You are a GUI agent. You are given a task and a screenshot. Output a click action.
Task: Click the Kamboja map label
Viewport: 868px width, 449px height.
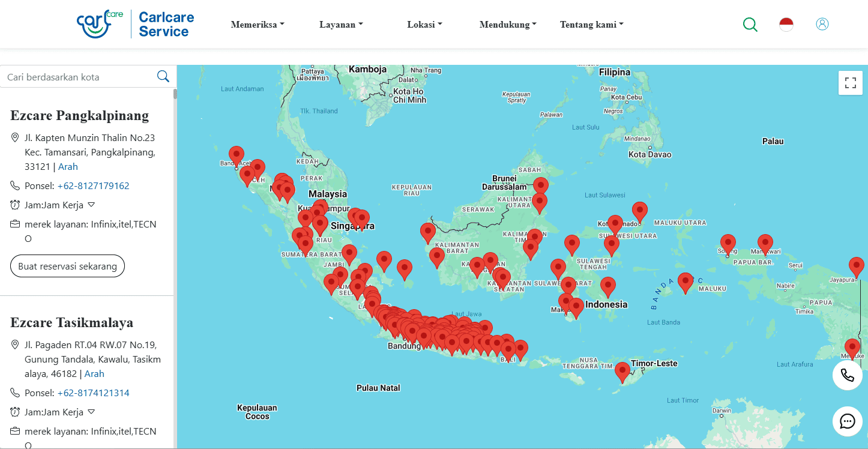[x=368, y=69]
